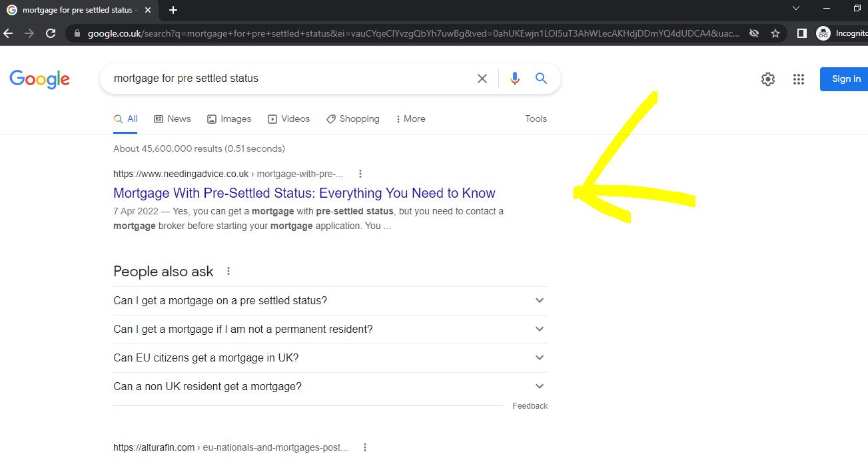Screen dimensions: 868x460
Task: Switch to the Images results tab
Action: (x=229, y=119)
